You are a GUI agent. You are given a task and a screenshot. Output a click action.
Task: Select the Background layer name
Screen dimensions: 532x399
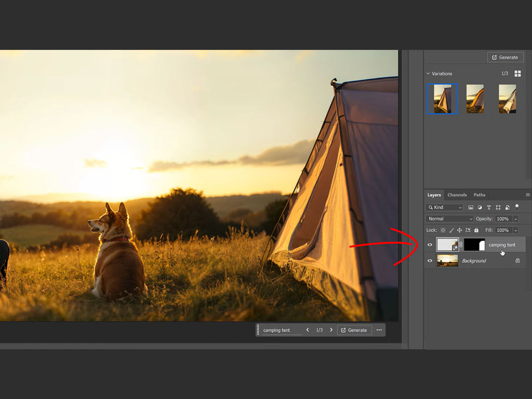tap(474, 261)
